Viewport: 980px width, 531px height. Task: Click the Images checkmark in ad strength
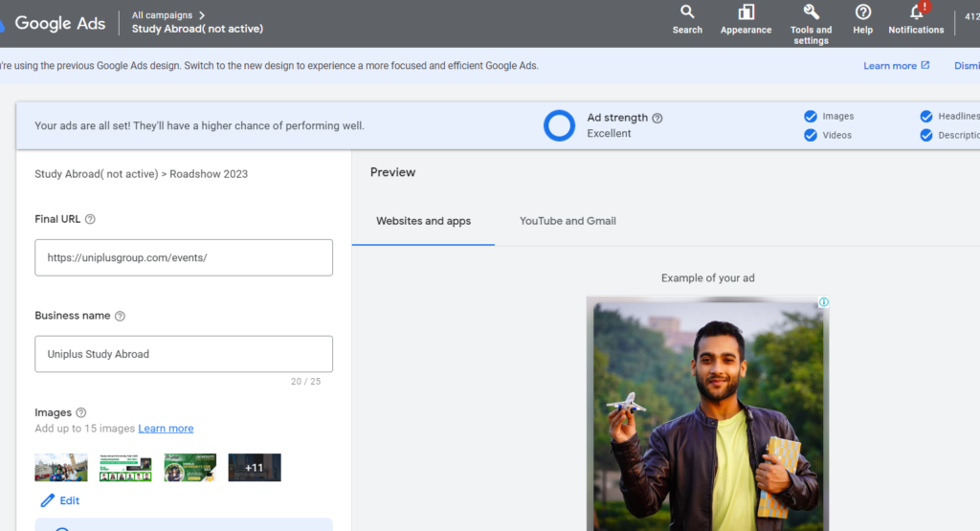coord(811,117)
